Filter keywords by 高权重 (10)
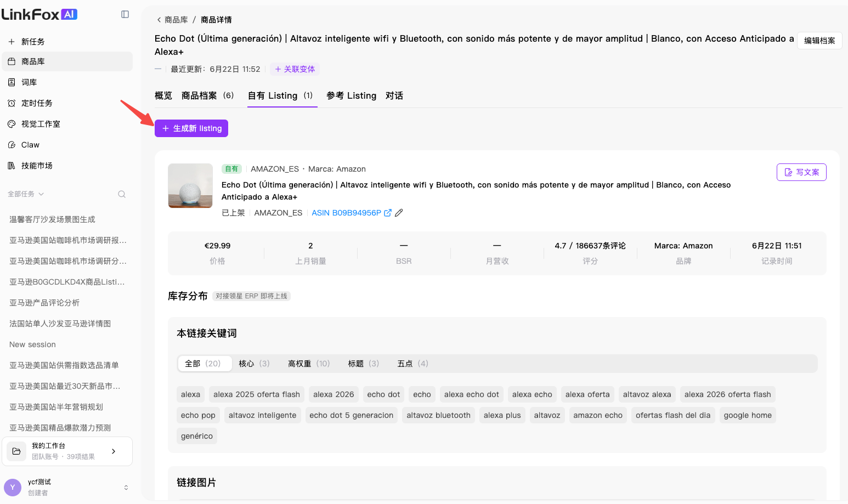Image resolution: width=848 pixels, height=504 pixels. point(309,364)
